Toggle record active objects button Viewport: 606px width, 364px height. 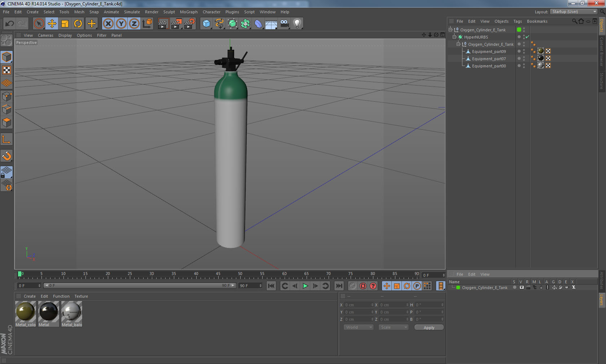tap(353, 286)
